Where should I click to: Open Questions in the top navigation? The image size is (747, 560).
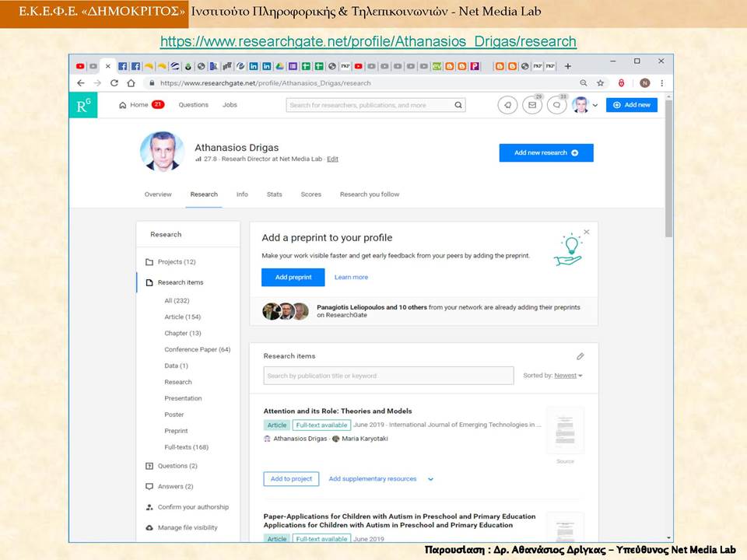(x=194, y=105)
